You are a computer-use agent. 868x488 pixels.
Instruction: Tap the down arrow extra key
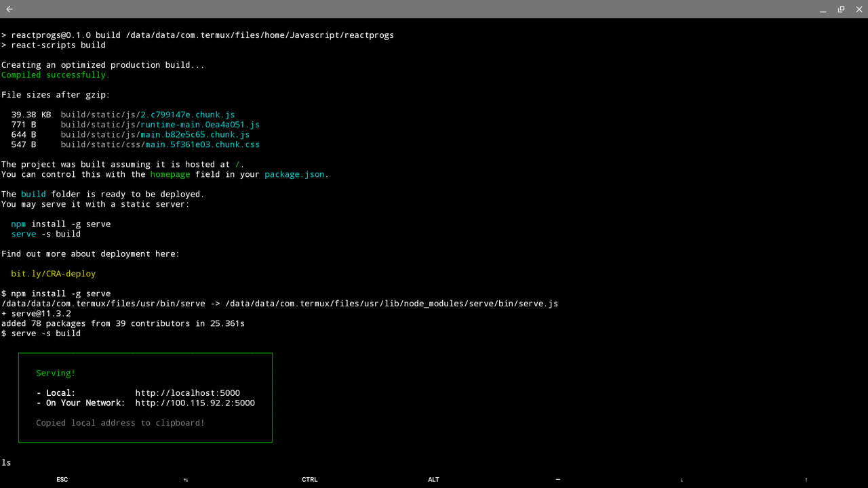682,479
